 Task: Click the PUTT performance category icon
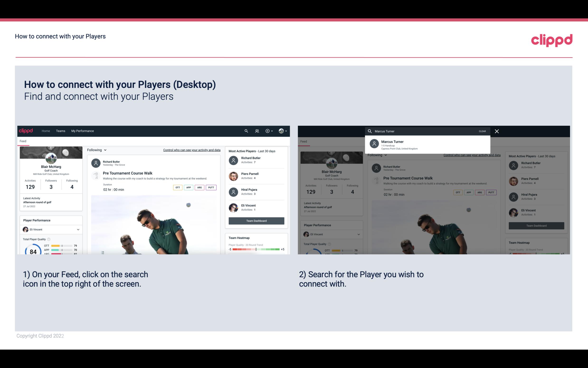point(211,187)
